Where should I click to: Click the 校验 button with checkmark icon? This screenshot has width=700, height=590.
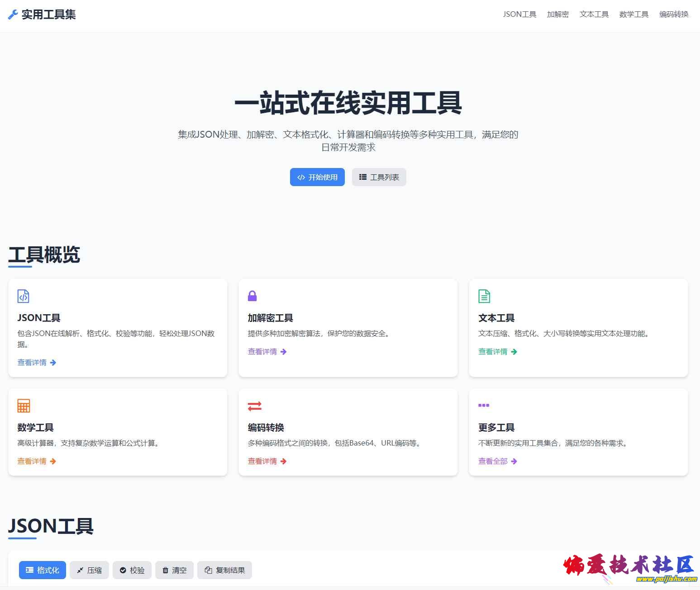click(132, 570)
